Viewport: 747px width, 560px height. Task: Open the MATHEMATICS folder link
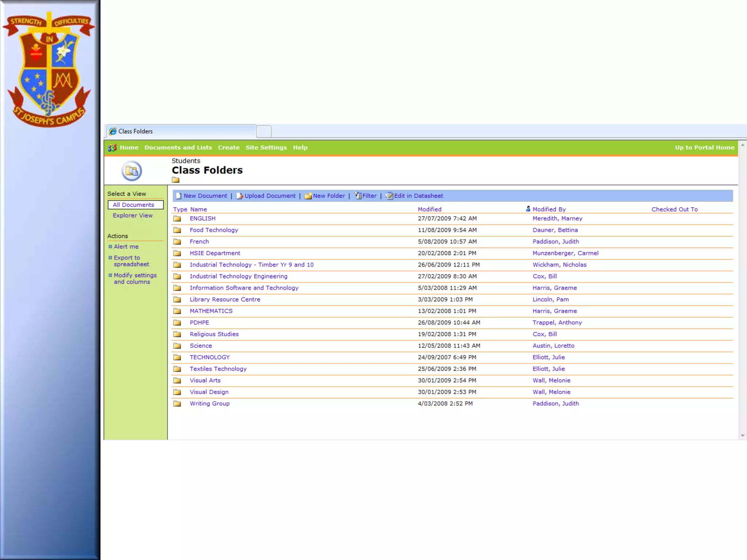[x=211, y=311]
